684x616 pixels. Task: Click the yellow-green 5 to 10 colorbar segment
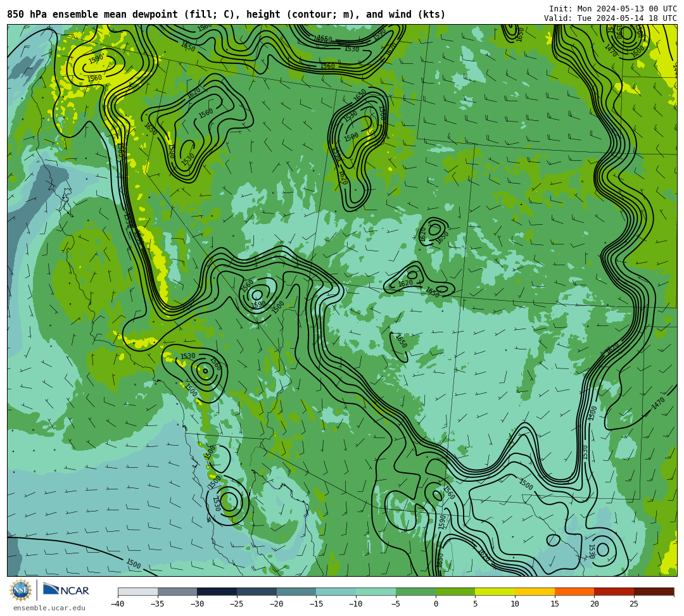(495, 591)
